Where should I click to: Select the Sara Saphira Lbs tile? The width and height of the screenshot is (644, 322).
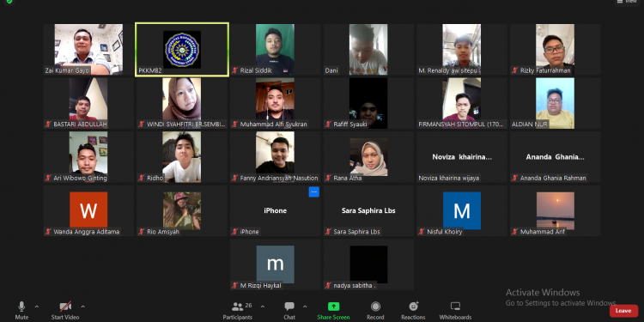point(368,210)
